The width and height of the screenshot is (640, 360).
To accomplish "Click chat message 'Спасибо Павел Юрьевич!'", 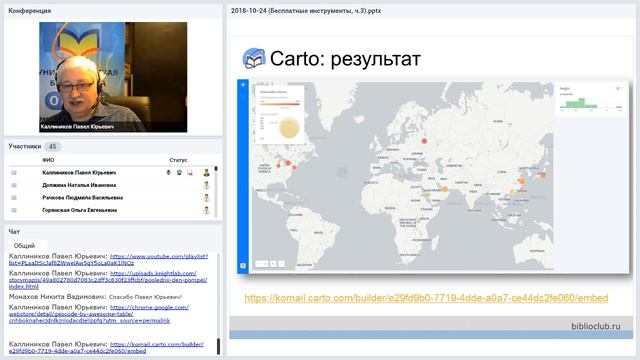I will (145, 297).
